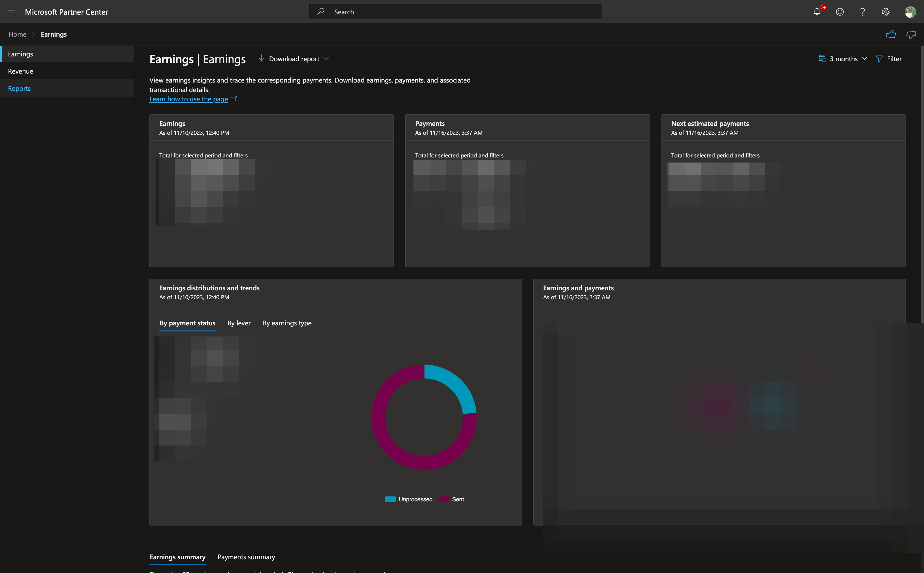Switch to By lever tab
924x573 pixels.
tap(239, 323)
